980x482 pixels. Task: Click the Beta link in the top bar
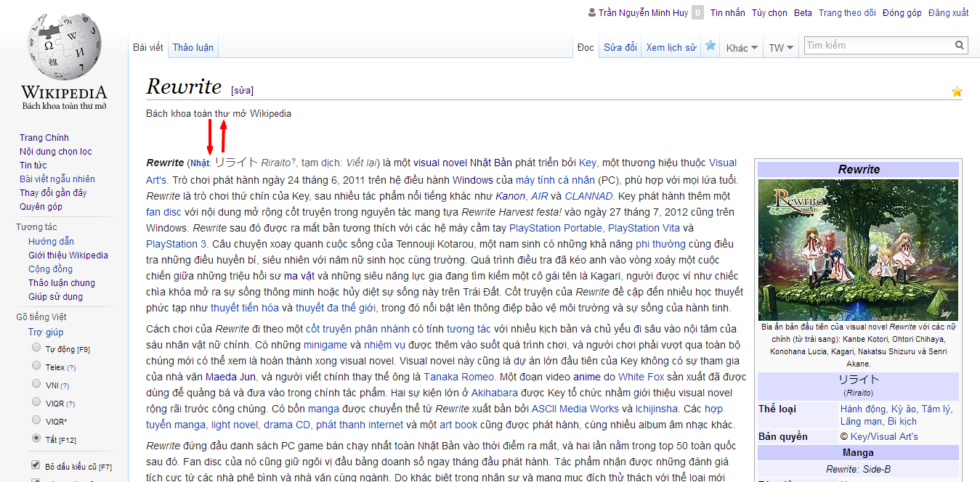tap(803, 12)
